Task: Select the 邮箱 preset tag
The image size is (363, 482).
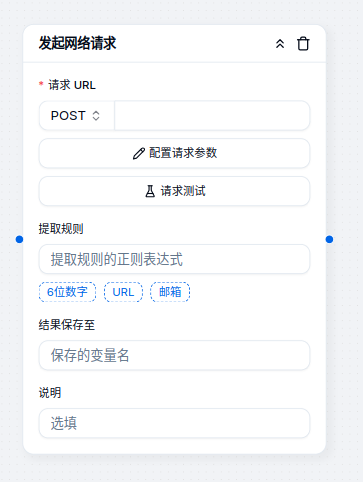Action: click(x=170, y=292)
